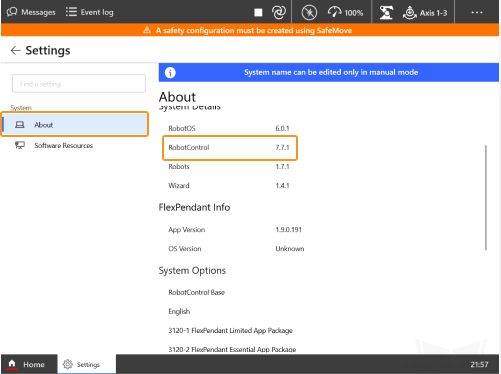Image resolution: width=501 pixels, height=374 pixels.
Task: Click the safety configuration warning banner
Action: coord(250,30)
